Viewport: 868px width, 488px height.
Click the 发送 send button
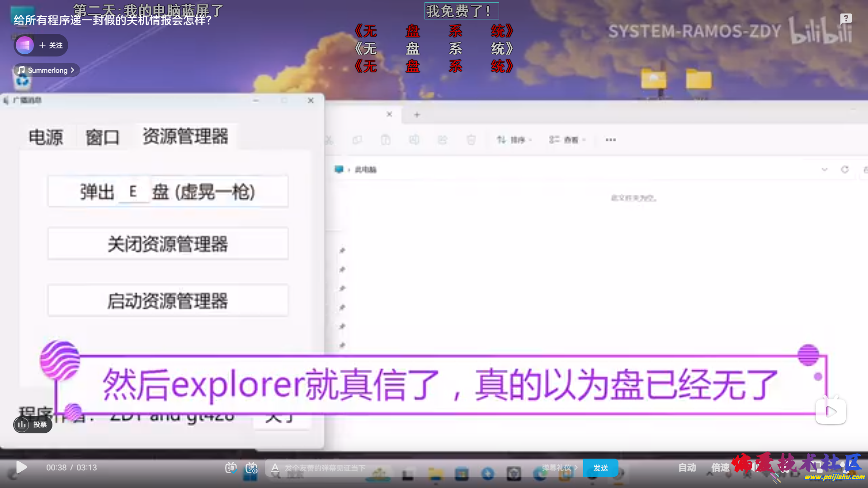600,468
